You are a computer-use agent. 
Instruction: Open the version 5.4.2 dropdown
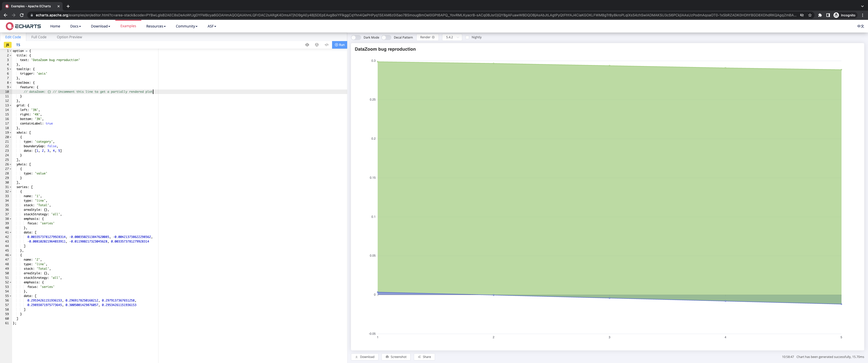452,37
